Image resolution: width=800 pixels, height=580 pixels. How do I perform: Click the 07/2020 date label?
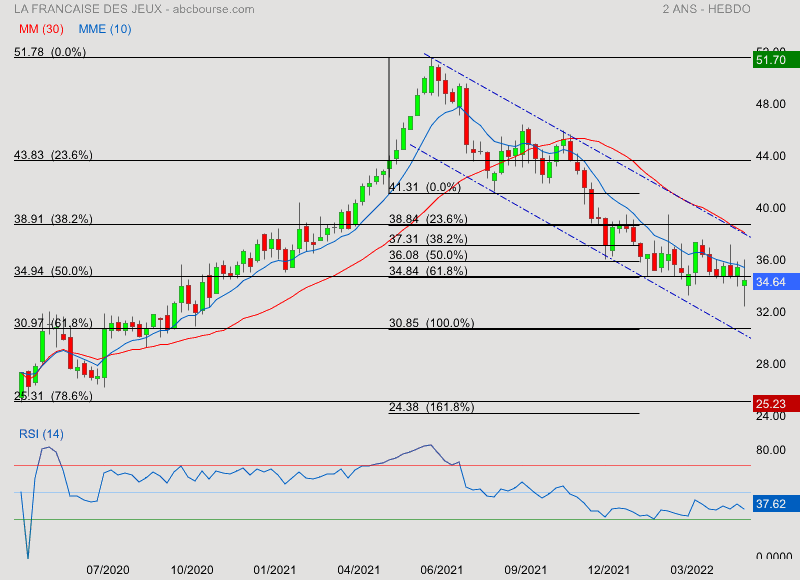[x=108, y=570]
